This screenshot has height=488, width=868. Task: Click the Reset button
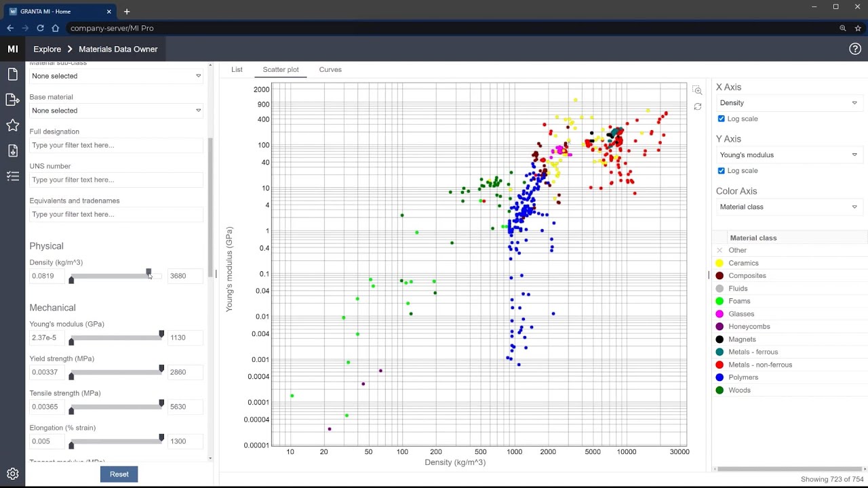(119, 474)
